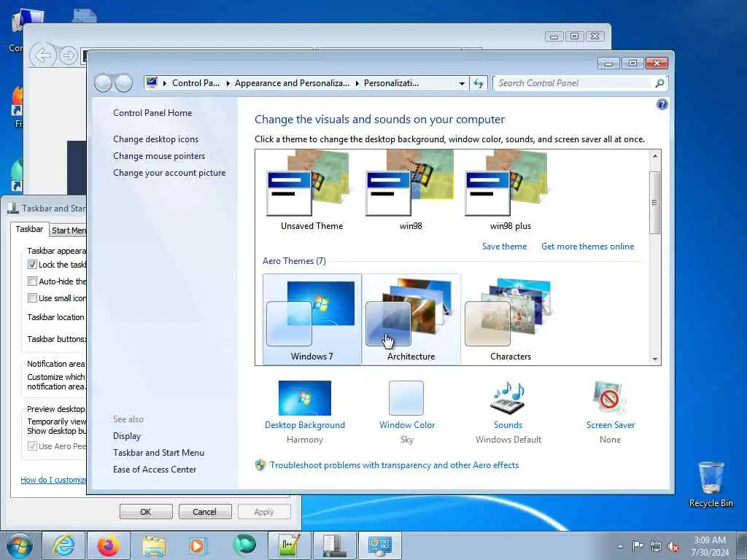
Task: Launch Firefox from taskbar
Action: 108,545
